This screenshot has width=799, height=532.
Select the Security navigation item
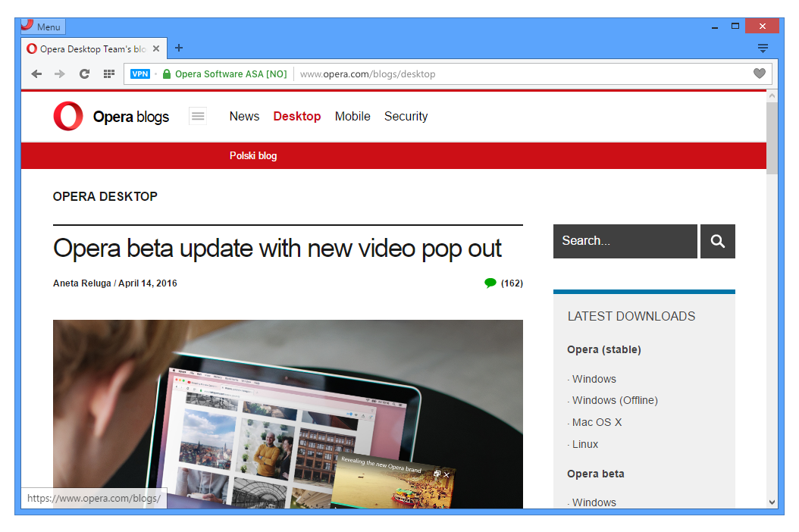tap(406, 116)
